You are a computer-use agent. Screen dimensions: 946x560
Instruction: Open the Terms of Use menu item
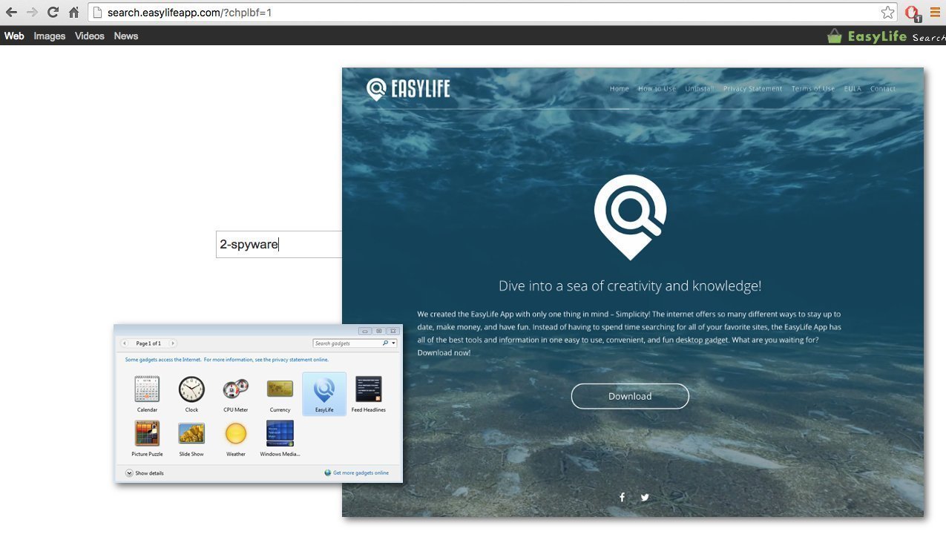(813, 89)
